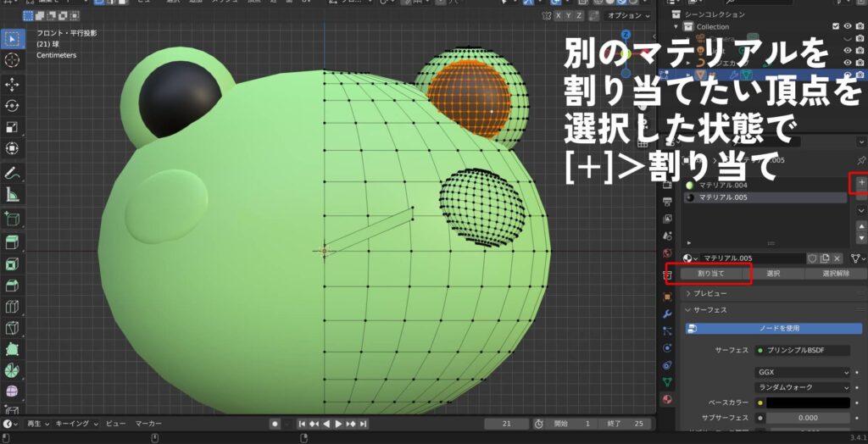Screen dimensions: 868x444
Task: Select the Cursor tool in the toolbar
Action: click(13, 59)
